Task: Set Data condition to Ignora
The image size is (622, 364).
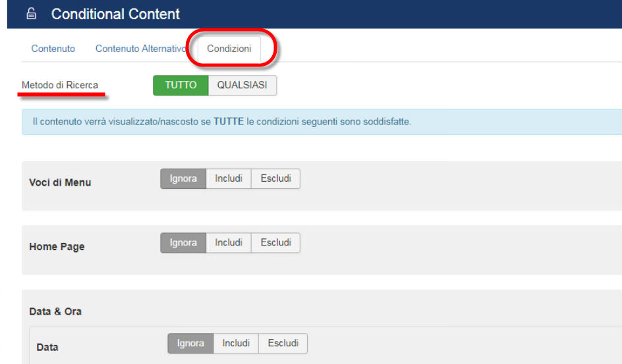Action: 190,344
